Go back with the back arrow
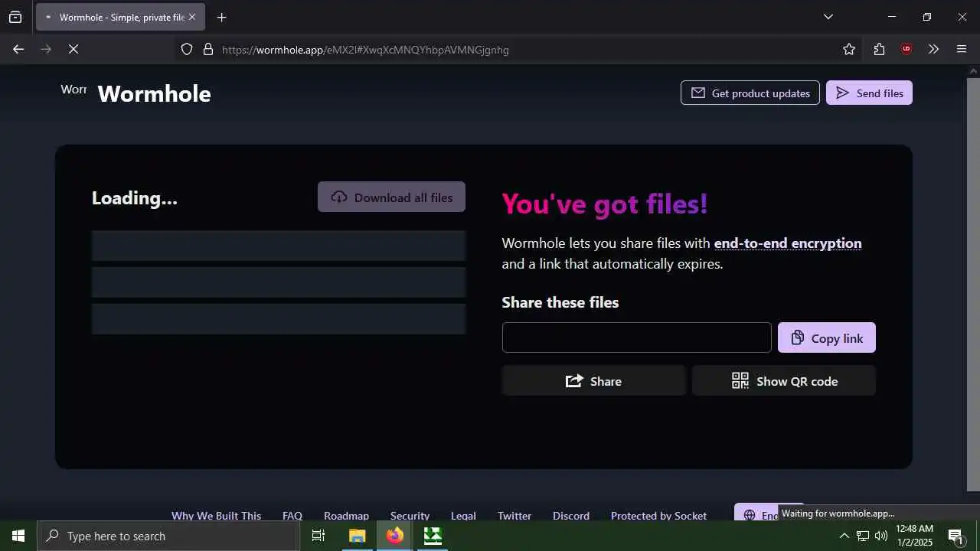Image resolution: width=980 pixels, height=551 pixels. pos(18,49)
